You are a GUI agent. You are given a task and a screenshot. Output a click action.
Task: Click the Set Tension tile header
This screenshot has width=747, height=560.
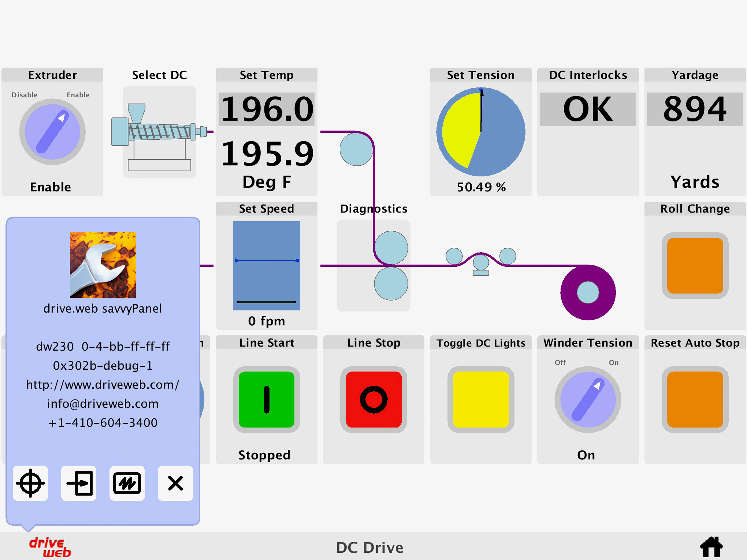point(481,75)
